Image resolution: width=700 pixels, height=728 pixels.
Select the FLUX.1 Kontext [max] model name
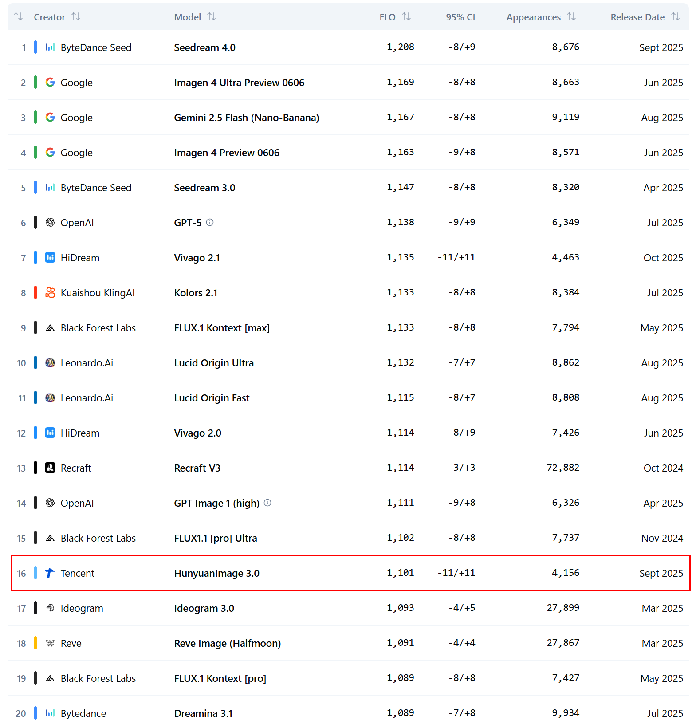222,328
